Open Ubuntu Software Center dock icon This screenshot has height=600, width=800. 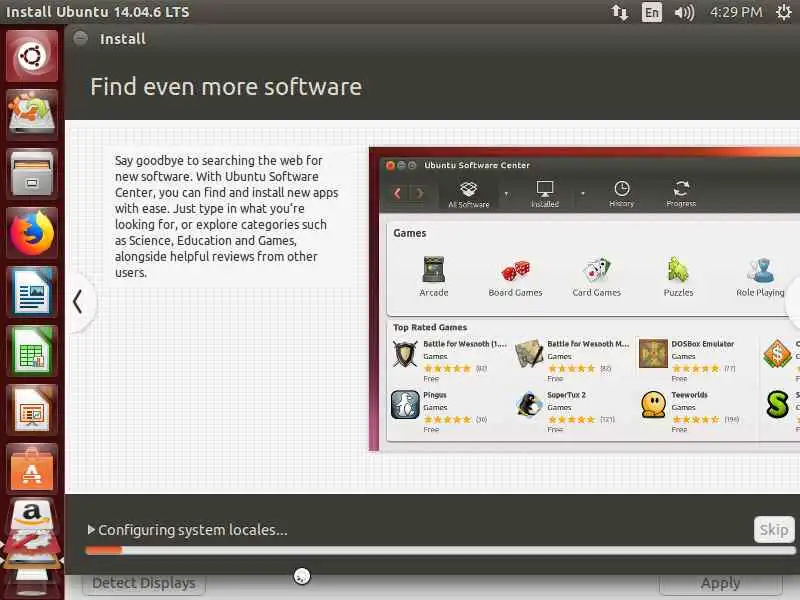point(32,469)
